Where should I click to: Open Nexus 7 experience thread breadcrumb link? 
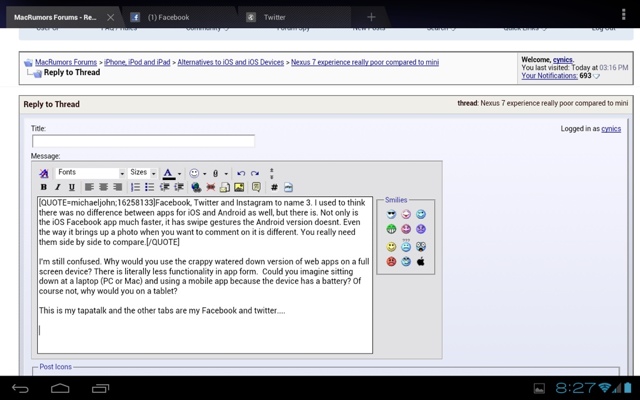click(x=365, y=62)
